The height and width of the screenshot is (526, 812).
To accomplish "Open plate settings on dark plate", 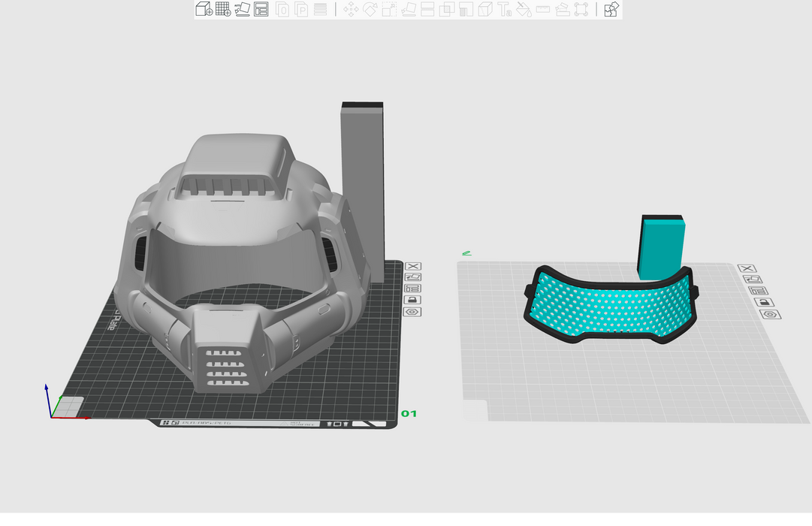I will point(412,311).
